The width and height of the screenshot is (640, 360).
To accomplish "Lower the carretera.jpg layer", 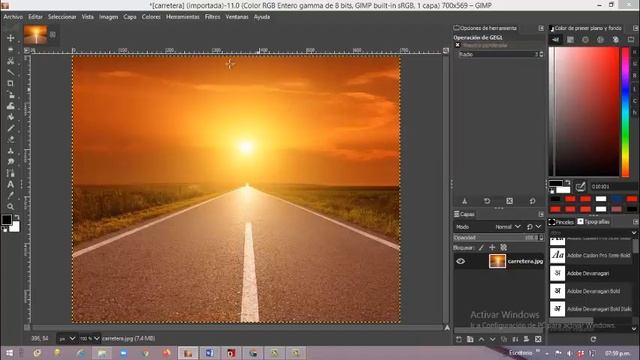I will pos(493,340).
